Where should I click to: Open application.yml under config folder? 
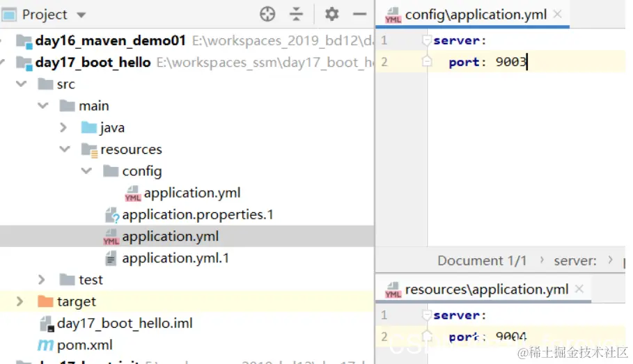pyautogui.click(x=192, y=193)
